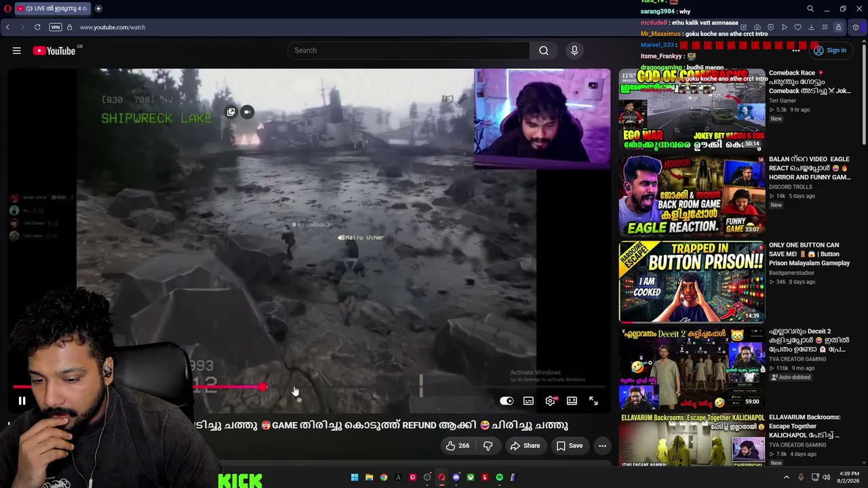Go to YouTube home via the logo
The height and width of the screenshot is (488, 868).
[54, 51]
